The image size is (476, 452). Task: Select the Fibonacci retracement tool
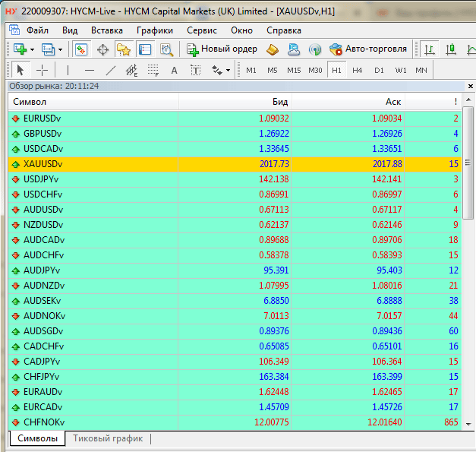point(153,70)
